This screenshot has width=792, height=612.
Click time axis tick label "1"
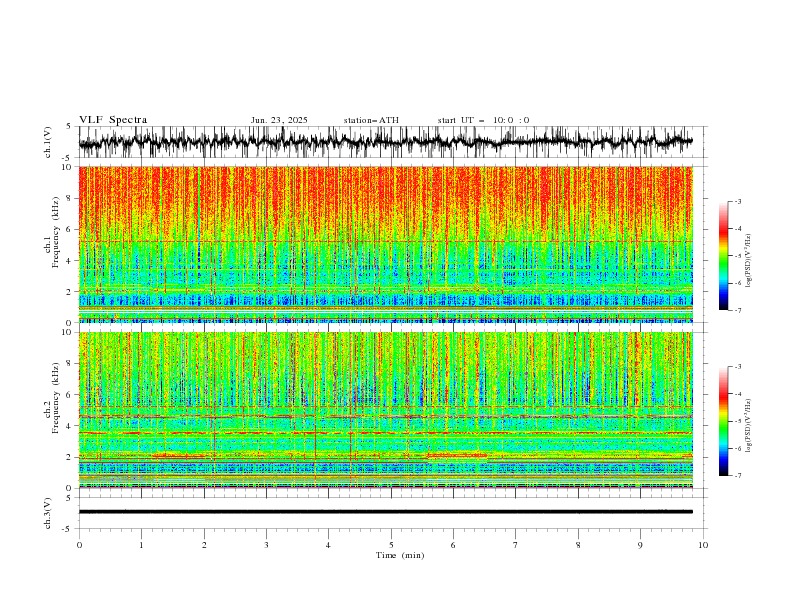(141, 545)
